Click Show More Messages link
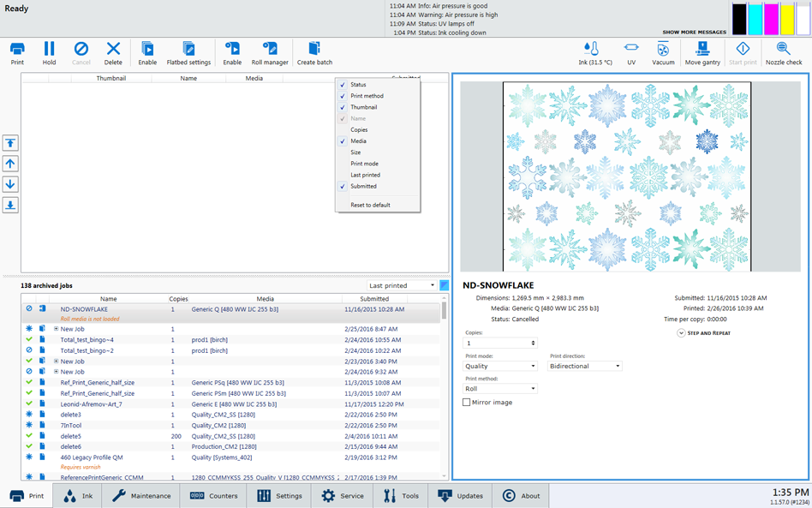This screenshot has width=812, height=508. pyautogui.click(x=694, y=33)
